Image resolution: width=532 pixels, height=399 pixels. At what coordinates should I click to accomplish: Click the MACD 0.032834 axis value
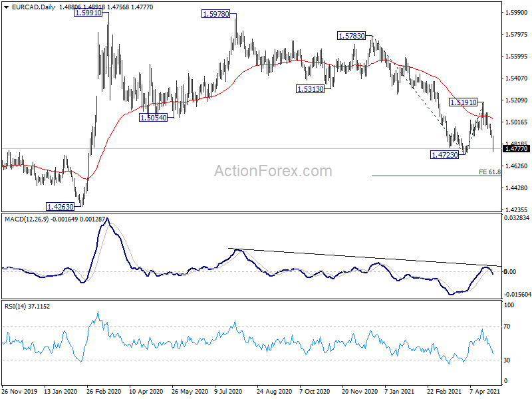(x=517, y=218)
